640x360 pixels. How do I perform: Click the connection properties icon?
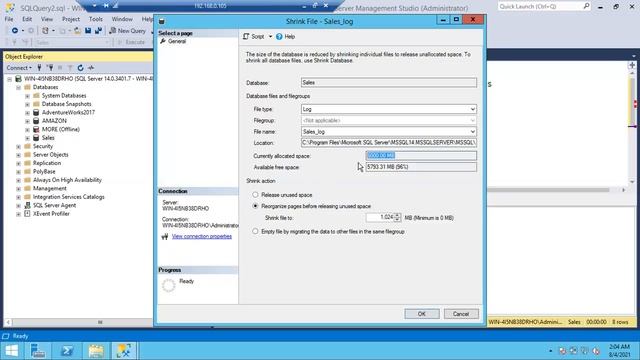(164, 236)
